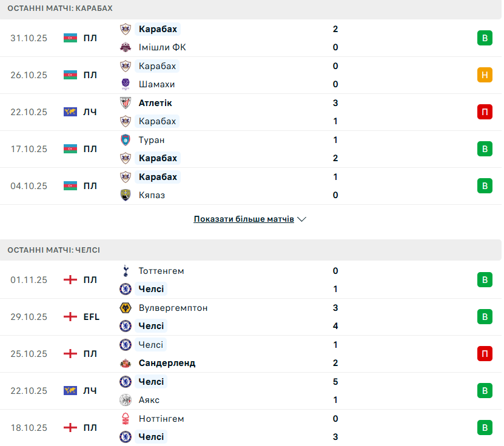Click the Sunderland club crest icon

point(126,364)
